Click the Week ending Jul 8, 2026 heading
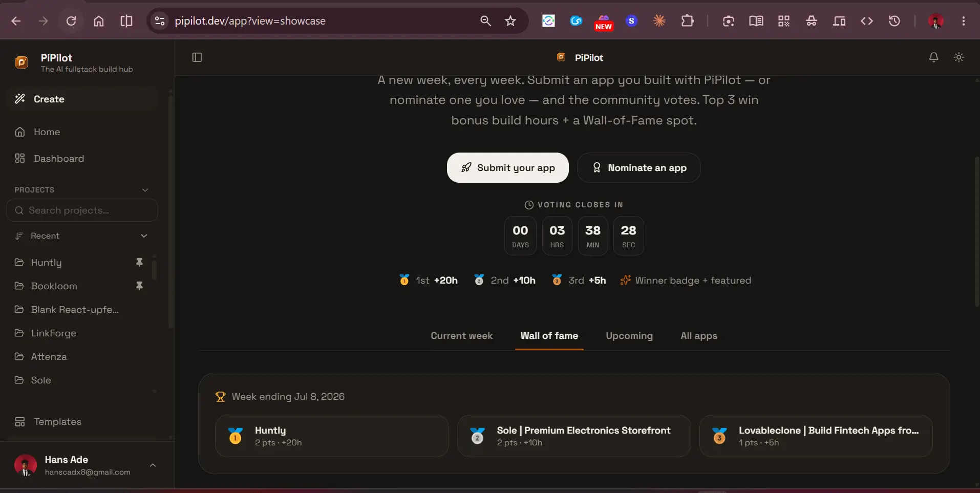 click(x=288, y=397)
